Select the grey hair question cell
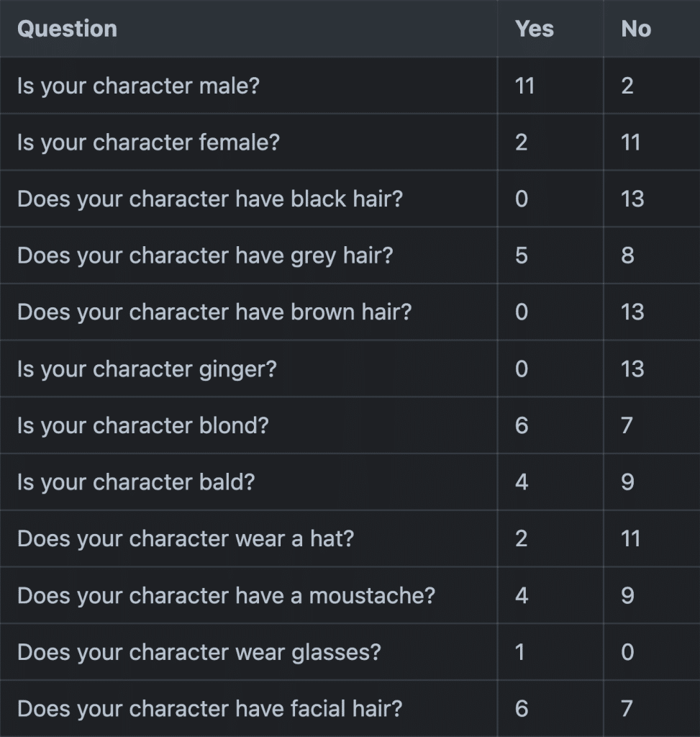 [205, 256]
